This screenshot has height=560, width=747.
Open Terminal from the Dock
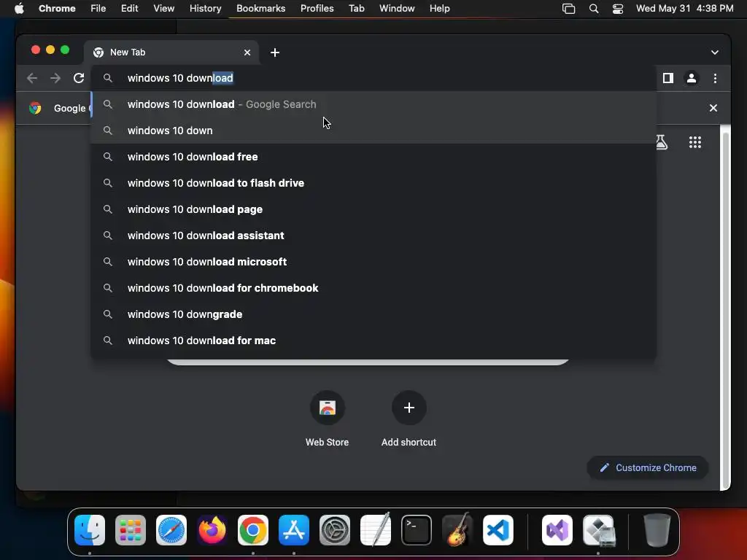pos(417,530)
